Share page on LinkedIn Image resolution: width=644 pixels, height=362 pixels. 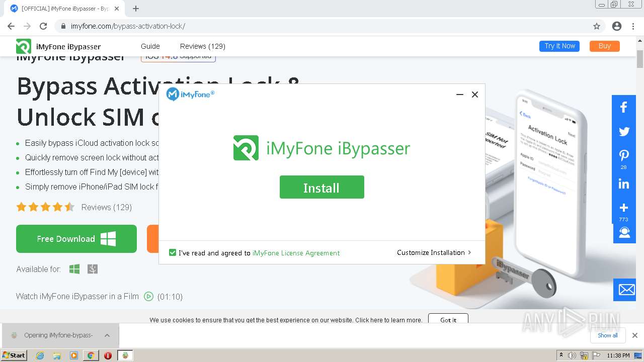[624, 184]
